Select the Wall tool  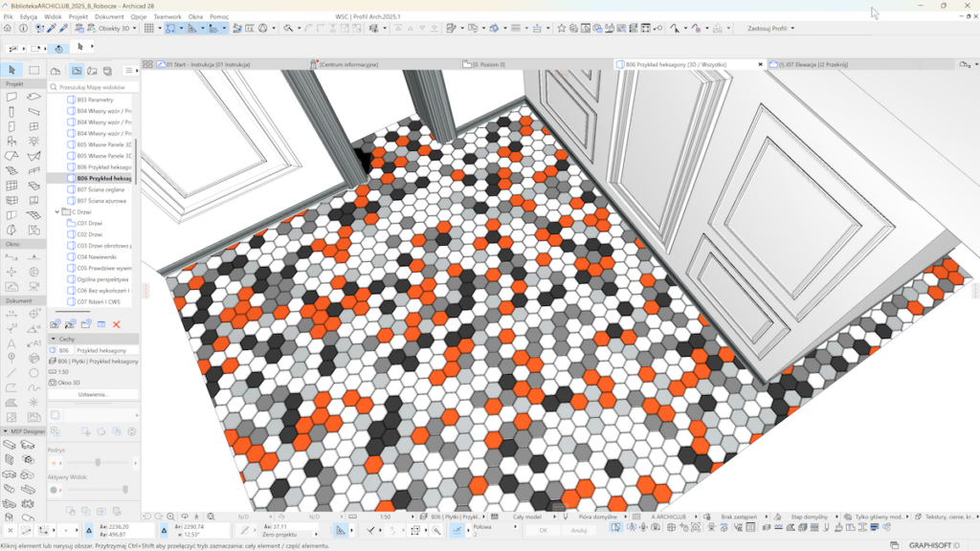11,97
